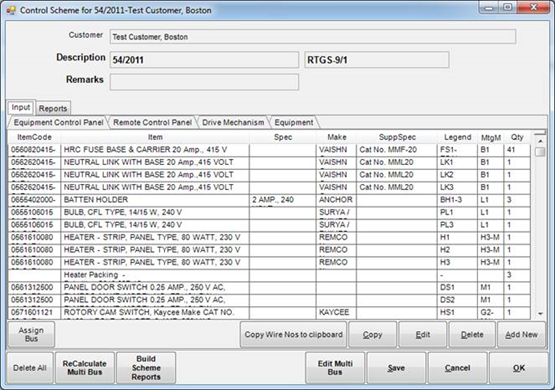
Task: Click the table scrollbar up arrow
Action: (x=540, y=141)
